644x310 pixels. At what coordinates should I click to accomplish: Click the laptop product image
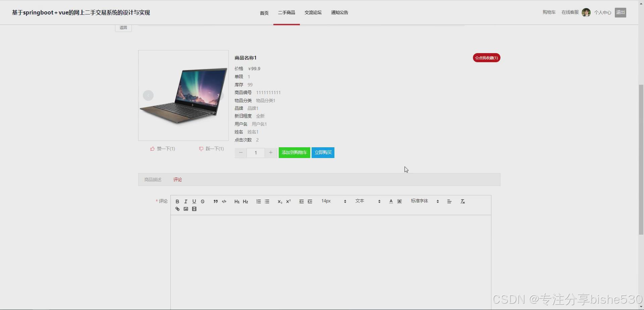(x=183, y=95)
